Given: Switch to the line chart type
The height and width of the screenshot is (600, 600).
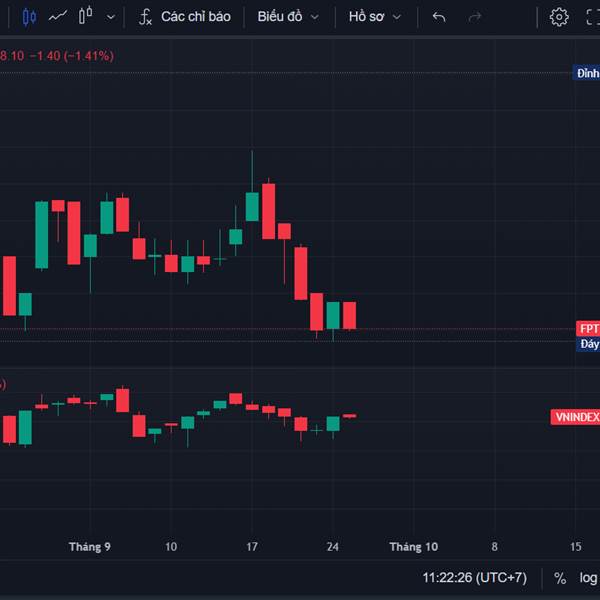Looking at the screenshot, I should [57, 17].
